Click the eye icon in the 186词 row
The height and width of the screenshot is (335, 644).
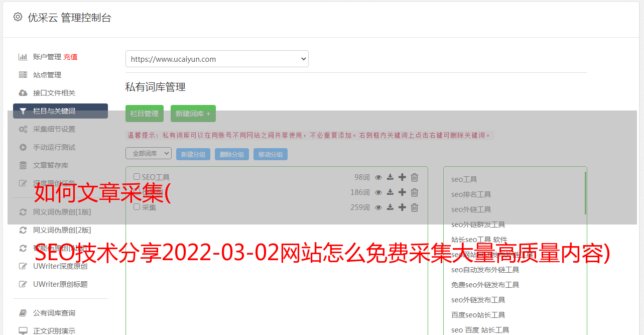click(378, 192)
